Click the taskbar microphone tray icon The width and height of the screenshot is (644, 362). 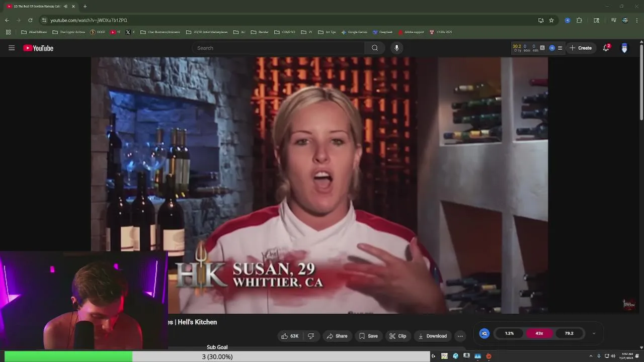pyautogui.click(x=599, y=356)
